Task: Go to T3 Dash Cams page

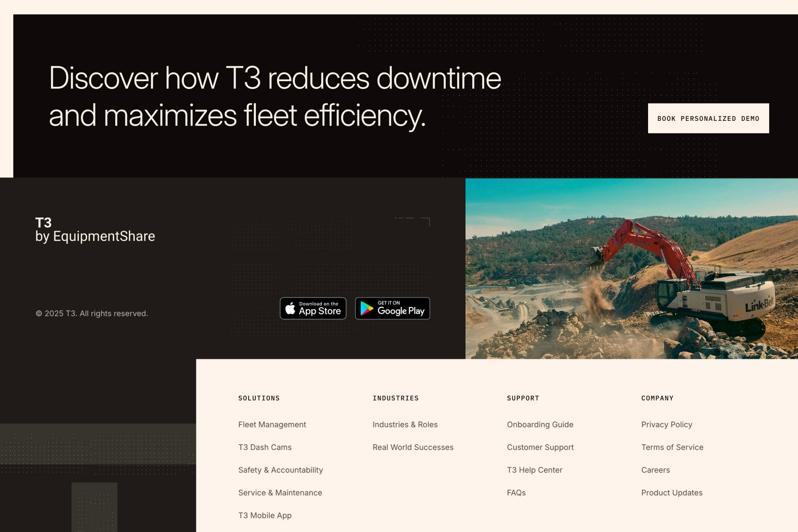Action: coord(265,447)
